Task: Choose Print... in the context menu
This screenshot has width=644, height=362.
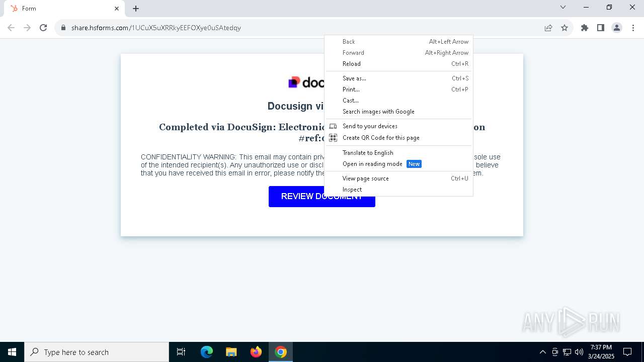Action: tap(398, 89)
